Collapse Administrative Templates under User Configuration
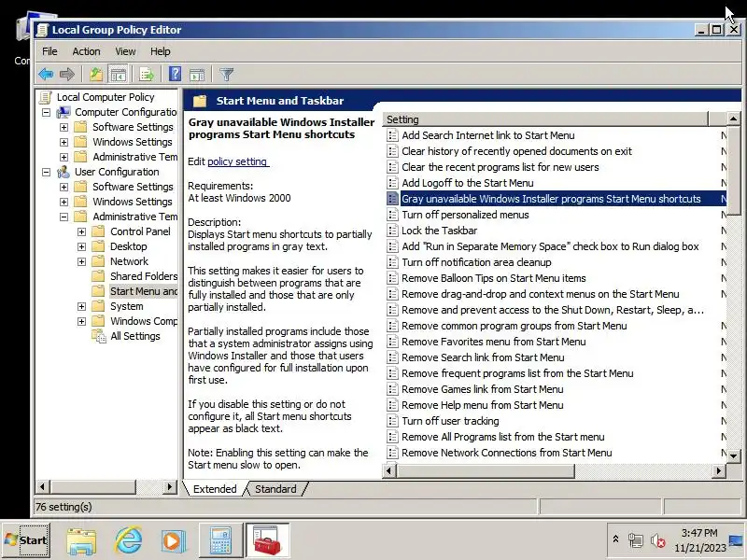The image size is (747, 560). click(x=63, y=217)
